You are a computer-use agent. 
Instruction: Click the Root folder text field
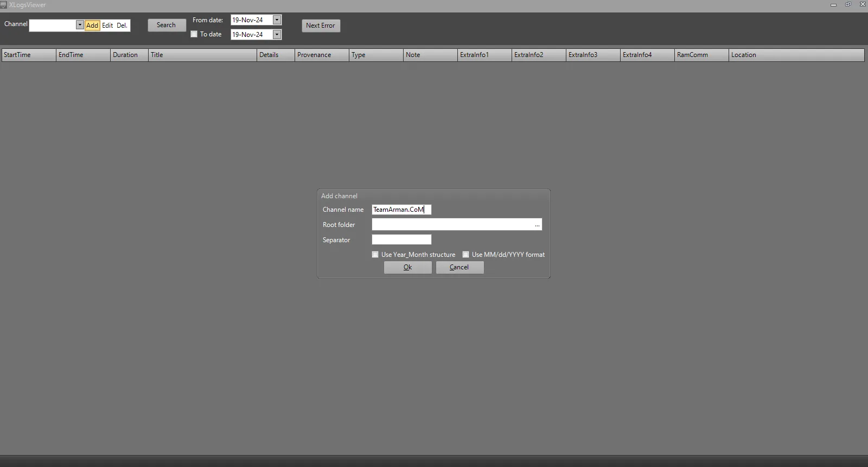click(452, 224)
